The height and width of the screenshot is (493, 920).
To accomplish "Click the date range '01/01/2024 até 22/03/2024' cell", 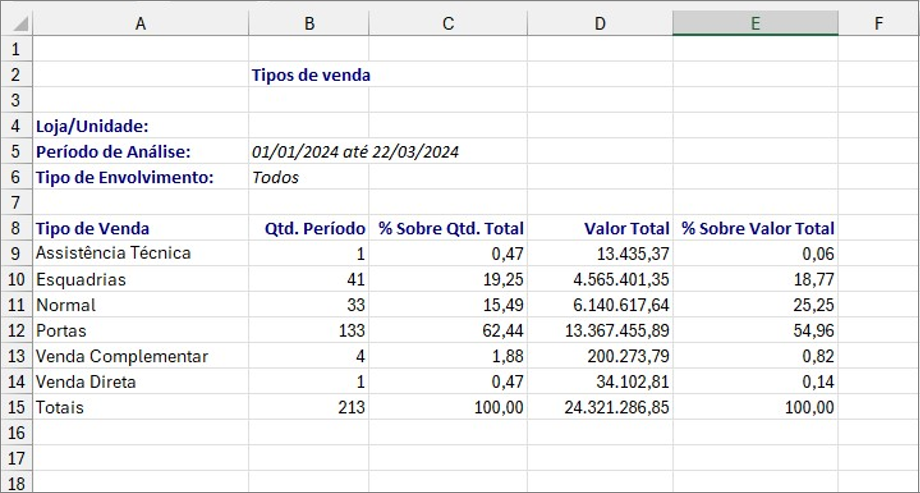I will (355, 152).
